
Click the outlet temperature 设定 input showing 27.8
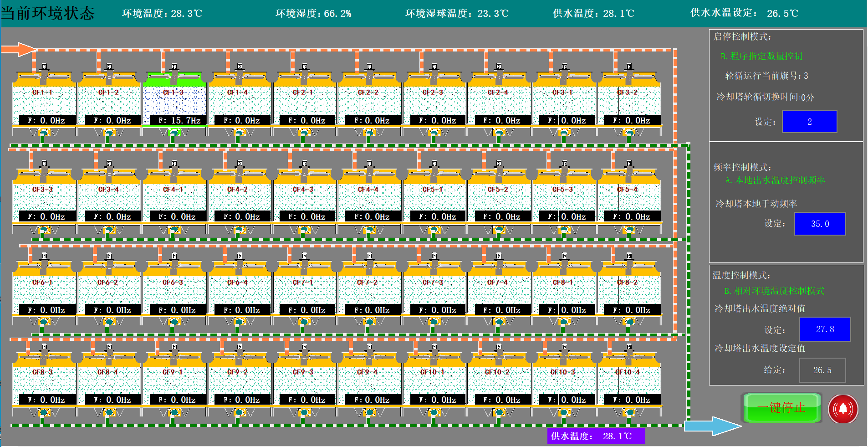(x=825, y=329)
